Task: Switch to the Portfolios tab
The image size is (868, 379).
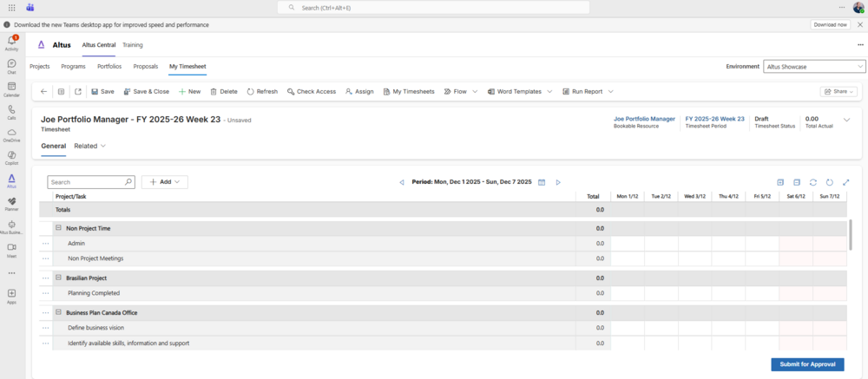Action: click(109, 66)
